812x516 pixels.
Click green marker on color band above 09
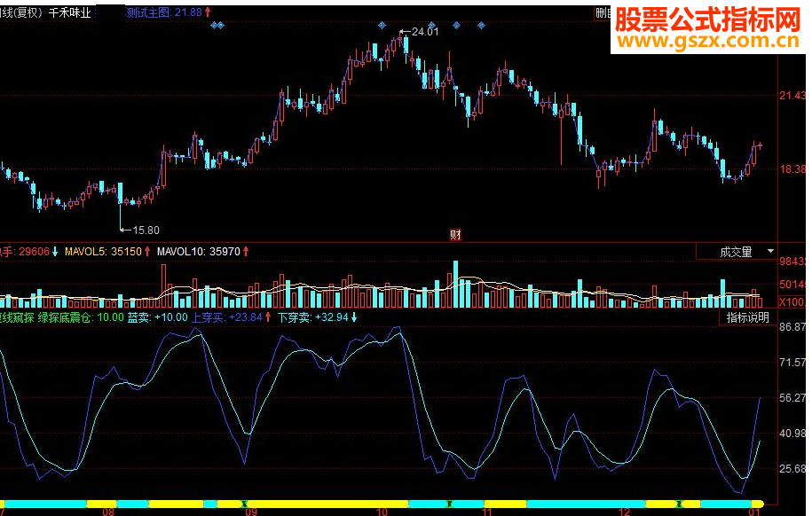[x=245, y=504]
